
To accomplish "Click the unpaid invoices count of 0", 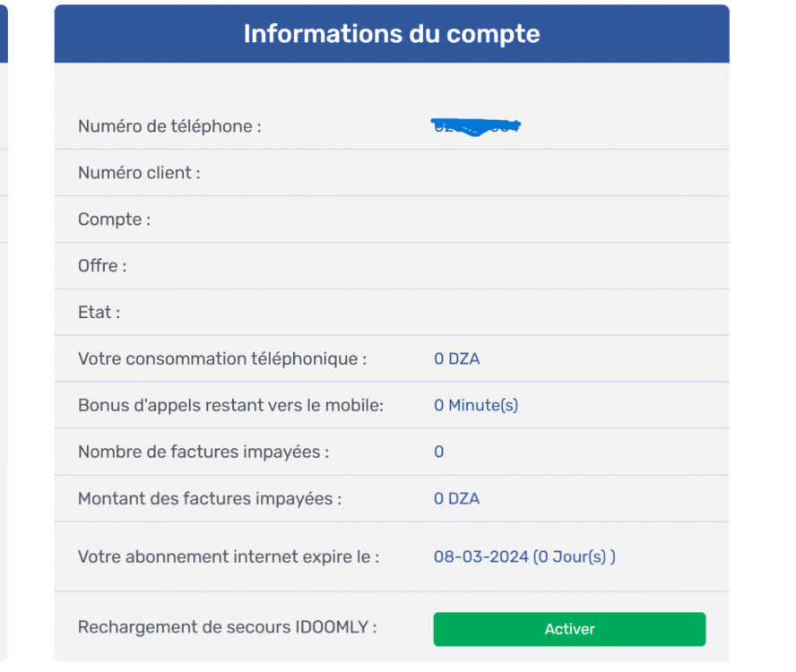I will pos(438,452).
